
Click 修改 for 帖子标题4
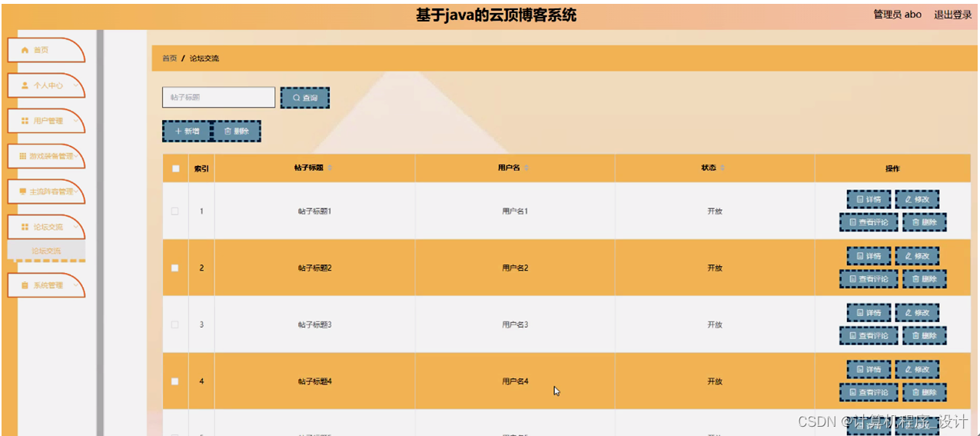click(917, 370)
